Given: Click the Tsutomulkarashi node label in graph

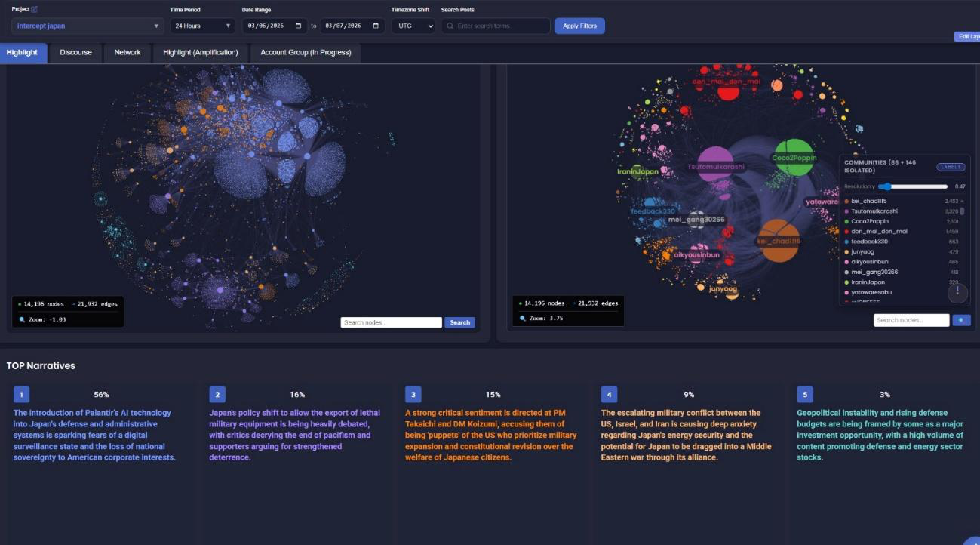Looking at the screenshot, I should coord(715,166).
